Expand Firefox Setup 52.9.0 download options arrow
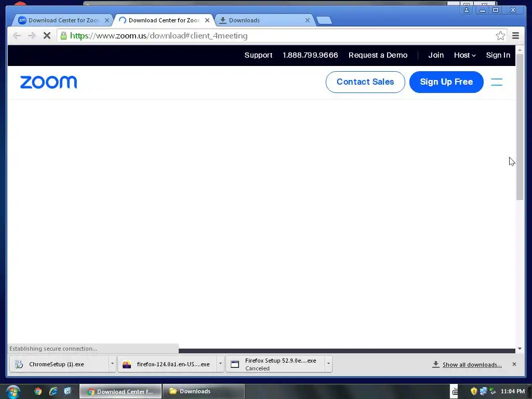 click(x=328, y=364)
